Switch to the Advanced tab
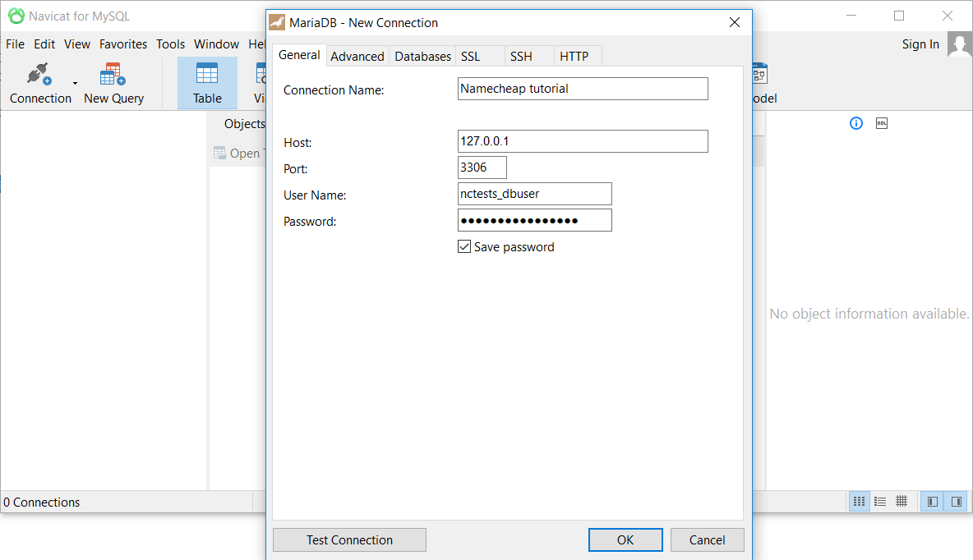Image resolution: width=973 pixels, height=560 pixels. coord(357,57)
